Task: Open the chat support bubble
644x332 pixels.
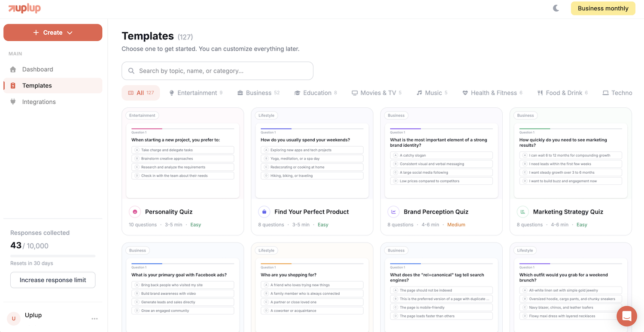Action: pos(626,317)
